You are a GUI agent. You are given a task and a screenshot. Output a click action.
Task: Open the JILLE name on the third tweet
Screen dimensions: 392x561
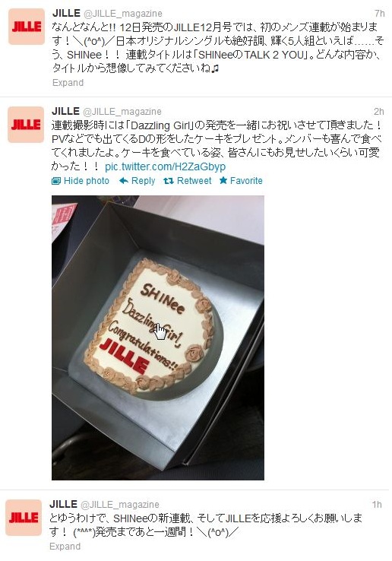click(63, 504)
